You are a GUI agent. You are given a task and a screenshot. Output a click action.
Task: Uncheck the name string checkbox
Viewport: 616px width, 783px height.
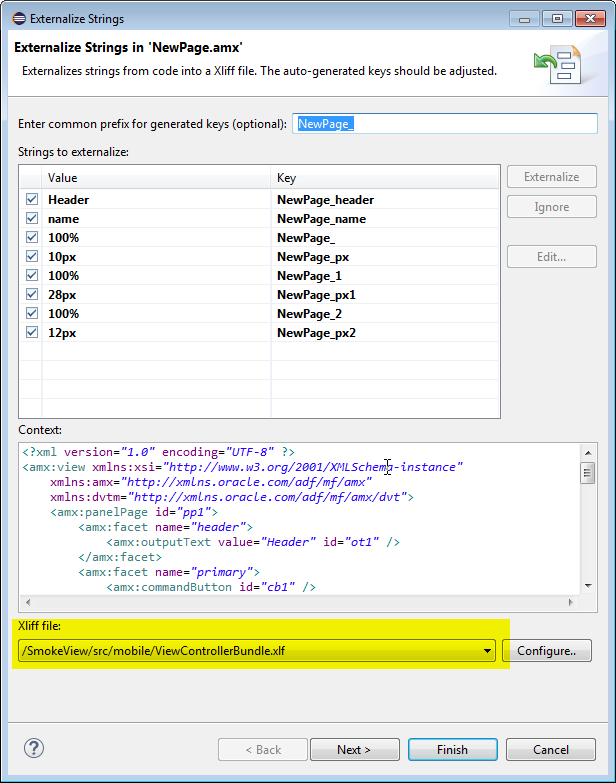(32, 218)
